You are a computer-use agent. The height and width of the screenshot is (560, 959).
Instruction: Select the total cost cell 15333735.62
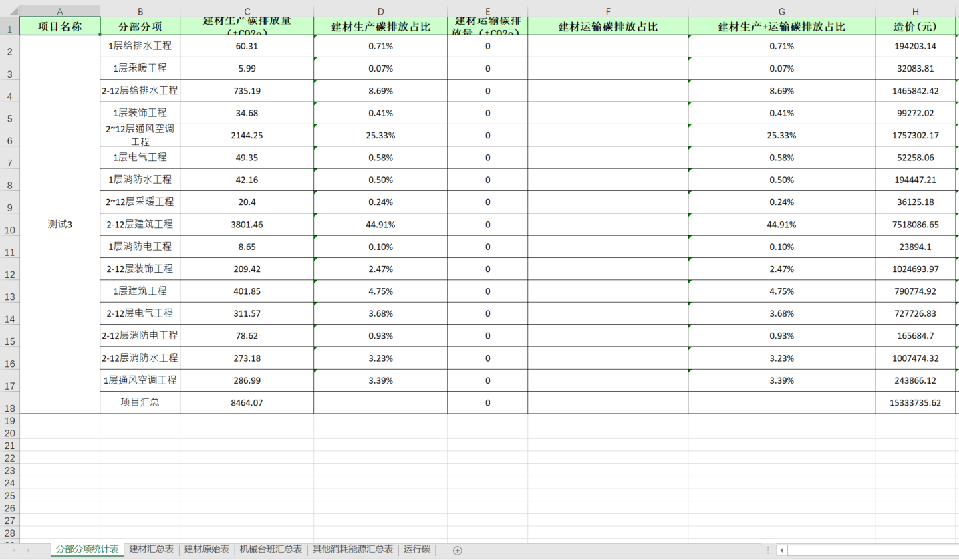915,402
